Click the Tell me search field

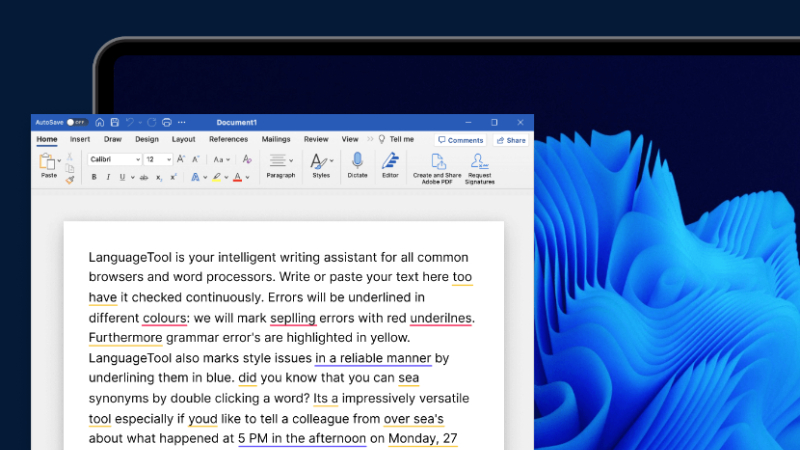tap(397, 139)
